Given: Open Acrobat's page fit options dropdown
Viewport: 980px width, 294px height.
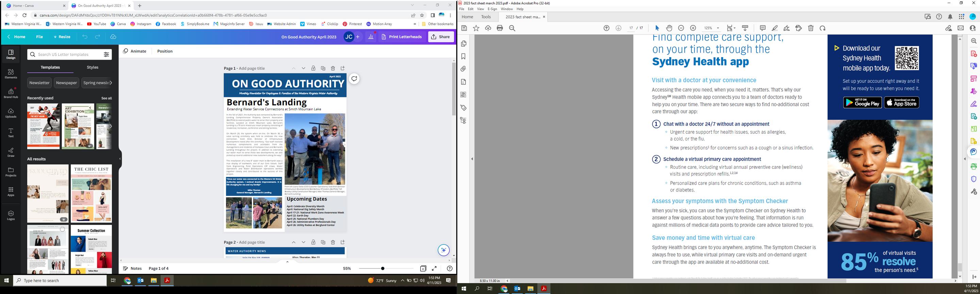Looking at the screenshot, I should 731,28.
